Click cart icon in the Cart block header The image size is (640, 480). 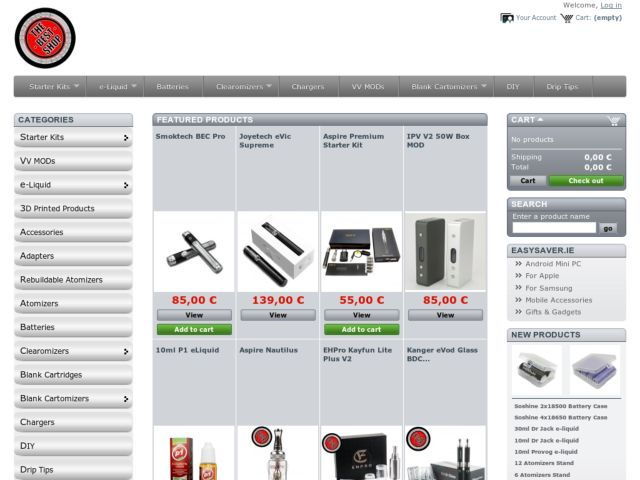click(613, 120)
